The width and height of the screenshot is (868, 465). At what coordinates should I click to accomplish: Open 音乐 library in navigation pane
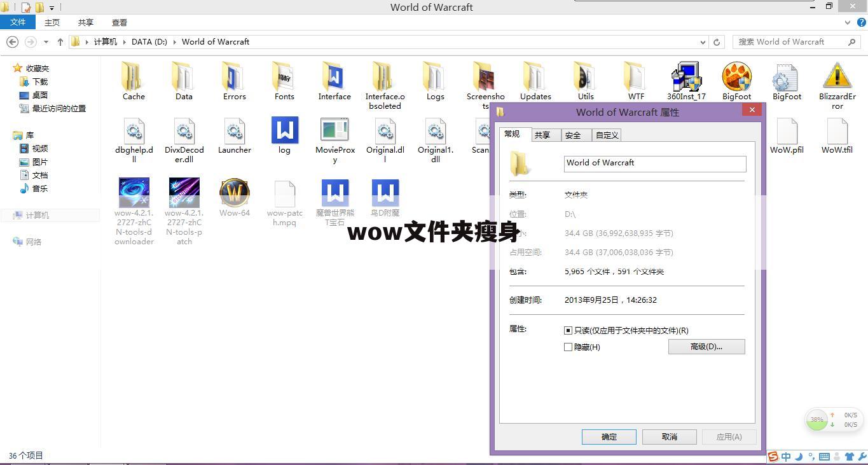[x=34, y=189]
